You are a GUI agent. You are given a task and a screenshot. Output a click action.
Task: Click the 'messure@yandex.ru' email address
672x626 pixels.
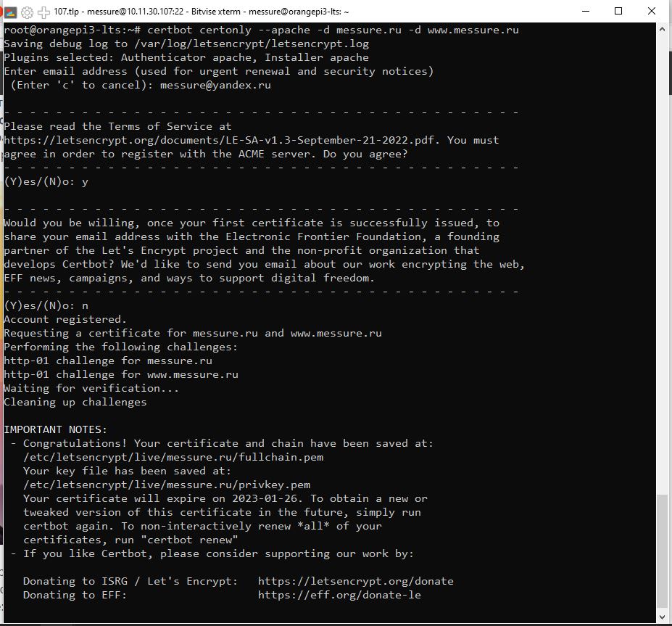pos(215,85)
